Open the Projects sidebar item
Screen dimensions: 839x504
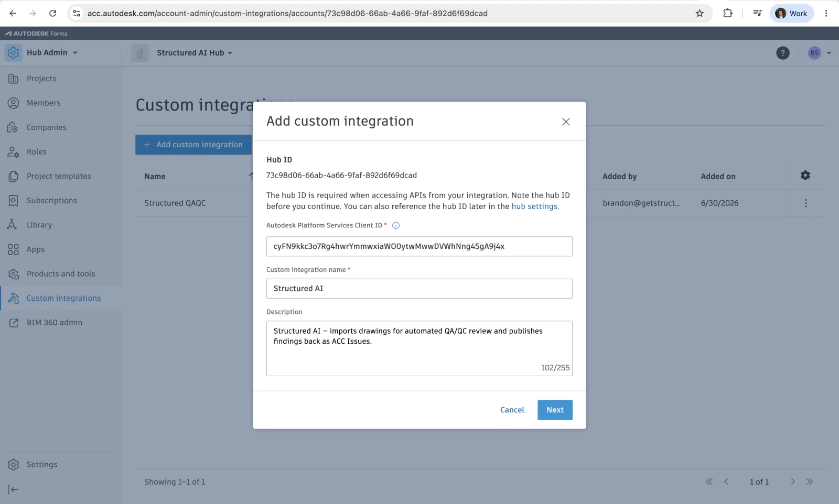pos(41,79)
